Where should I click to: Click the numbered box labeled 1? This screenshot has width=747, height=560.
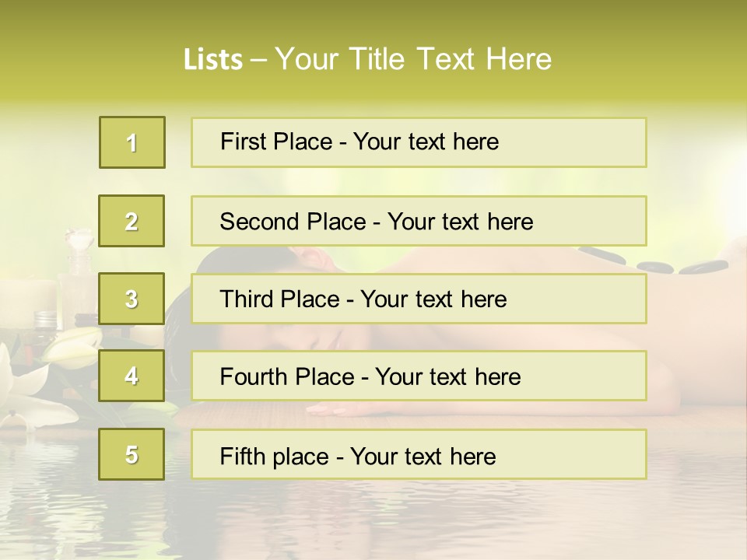[x=132, y=142]
